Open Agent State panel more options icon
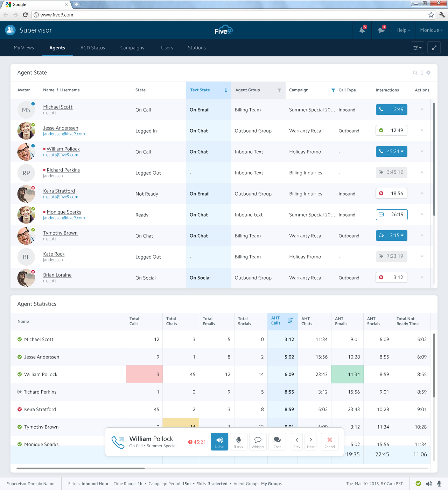 pyautogui.click(x=422, y=73)
